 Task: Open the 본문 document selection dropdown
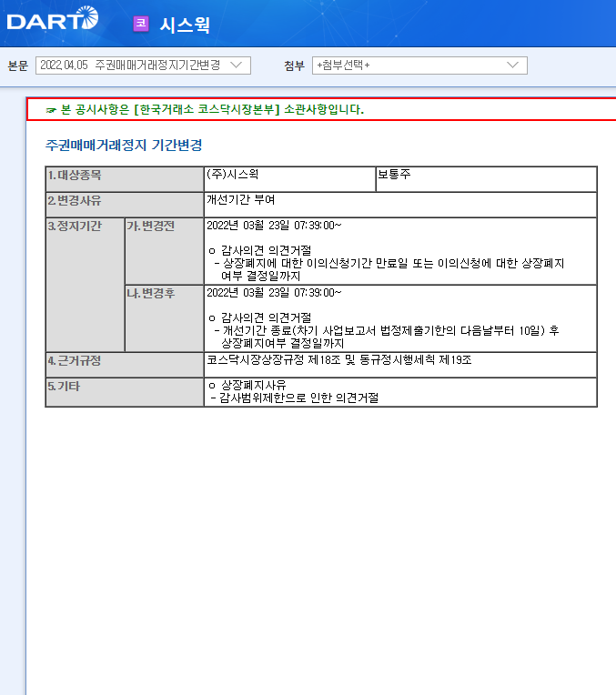tap(143, 65)
